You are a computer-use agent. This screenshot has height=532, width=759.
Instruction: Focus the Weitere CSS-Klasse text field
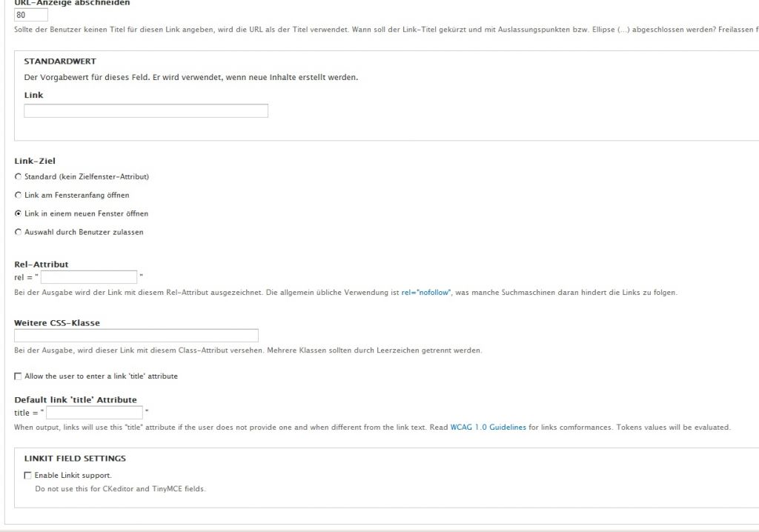(136, 336)
